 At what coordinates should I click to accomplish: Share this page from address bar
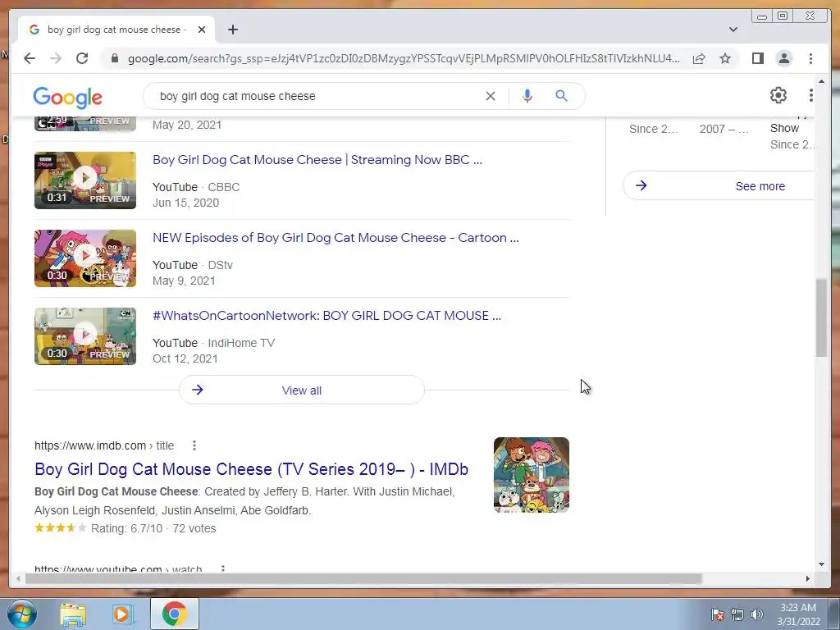pyautogui.click(x=699, y=58)
